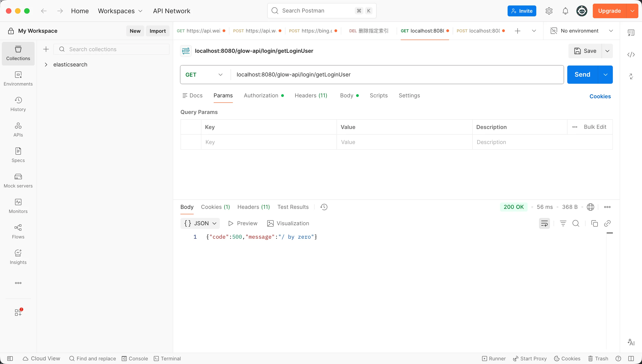Copy the response body using the copy icon
642x364 pixels.
(594, 223)
